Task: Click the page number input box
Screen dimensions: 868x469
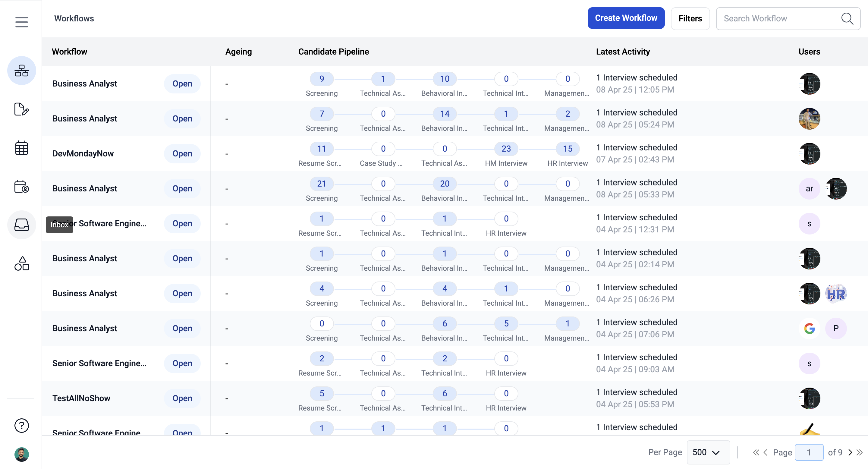Action: click(809, 452)
